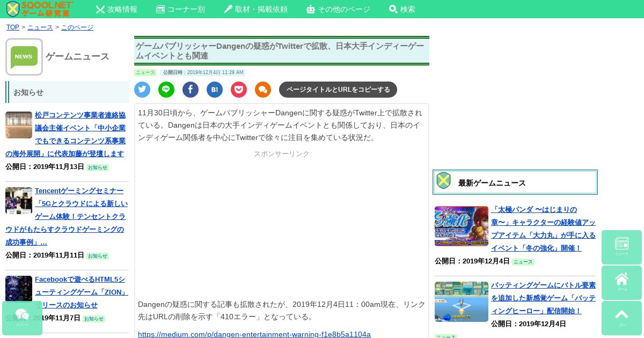Click the スポンサーリンク label
This screenshot has width=644, height=338.
coord(282,154)
